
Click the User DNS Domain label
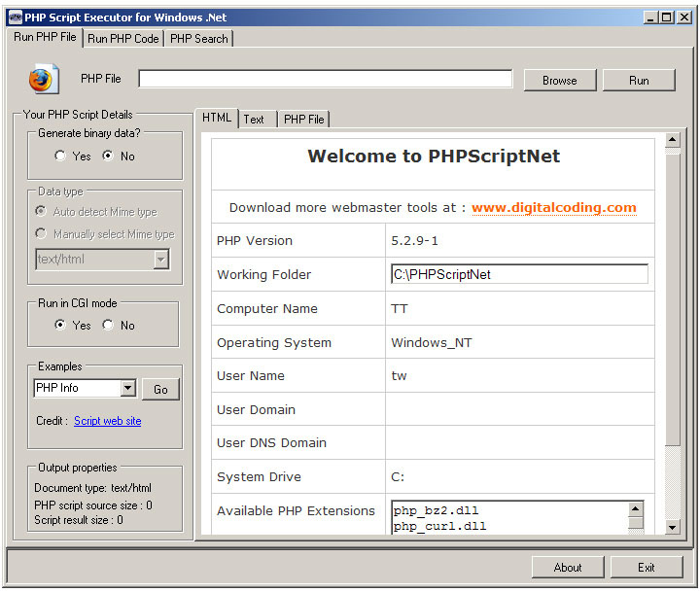coord(271,443)
